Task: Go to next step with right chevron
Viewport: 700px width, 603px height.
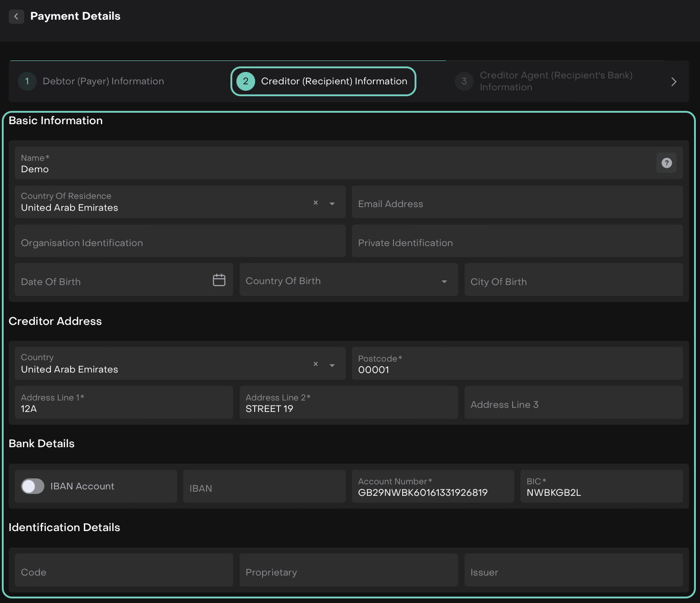Action: coord(673,82)
